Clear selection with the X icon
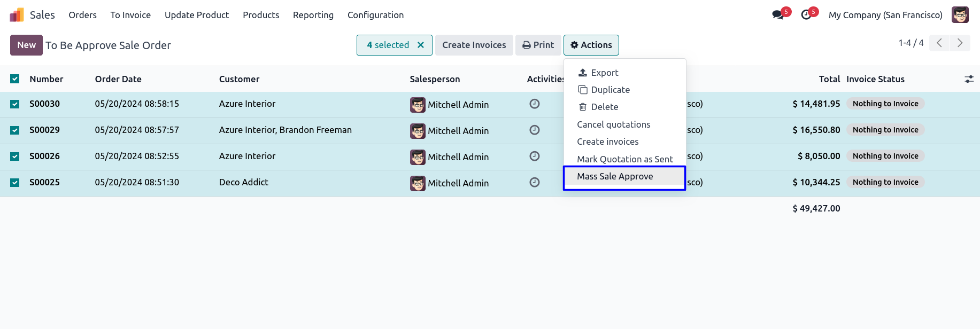This screenshot has width=980, height=329. 421,45
